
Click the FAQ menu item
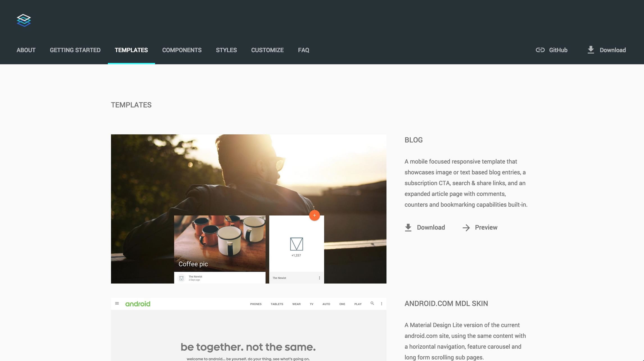click(x=303, y=50)
